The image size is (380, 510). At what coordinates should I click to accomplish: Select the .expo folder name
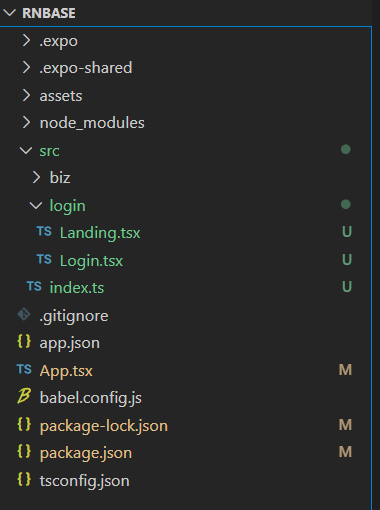pos(58,41)
